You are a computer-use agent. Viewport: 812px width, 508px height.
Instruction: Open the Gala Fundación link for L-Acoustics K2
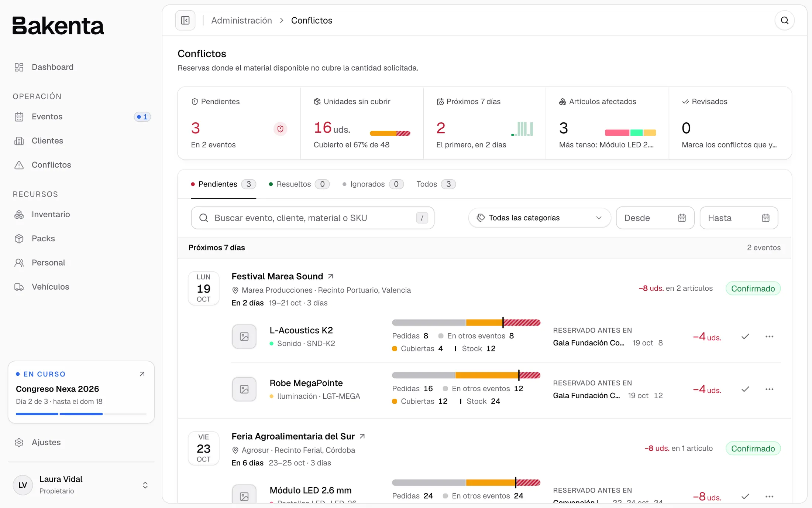coord(588,343)
